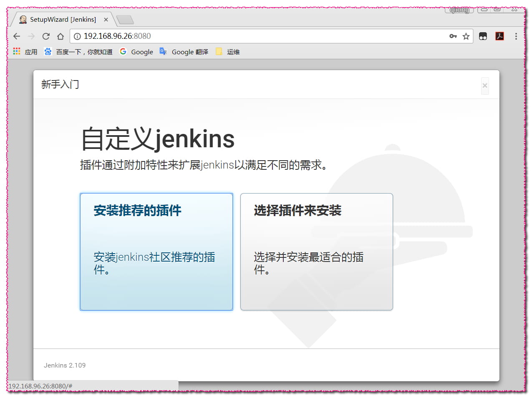Viewport: 532px width, 398px height.
Task: Open the Chrome three-dot menu
Action: click(x=516, y=36)
